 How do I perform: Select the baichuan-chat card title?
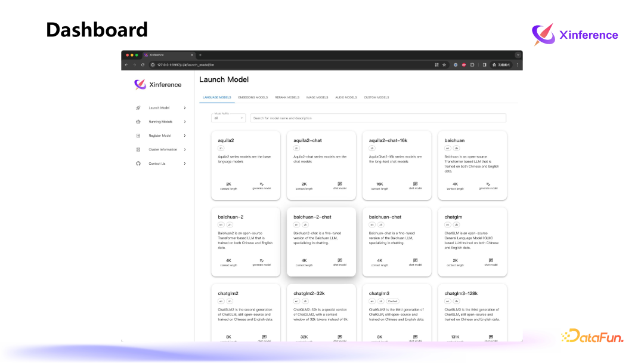(x=385, y=217)
